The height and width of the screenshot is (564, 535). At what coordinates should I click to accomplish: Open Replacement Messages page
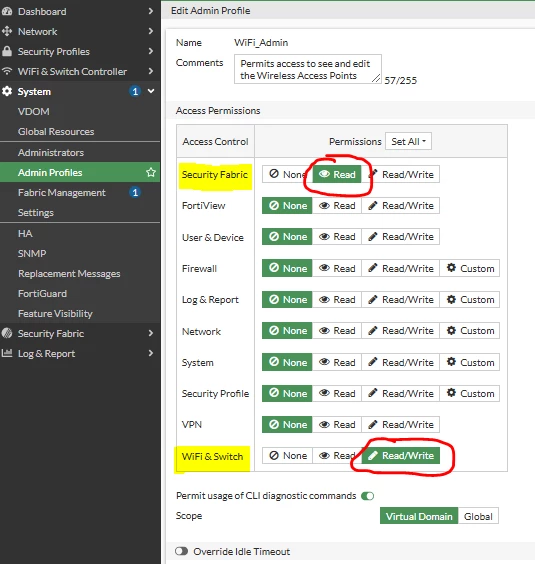click(x=69, y=274)
